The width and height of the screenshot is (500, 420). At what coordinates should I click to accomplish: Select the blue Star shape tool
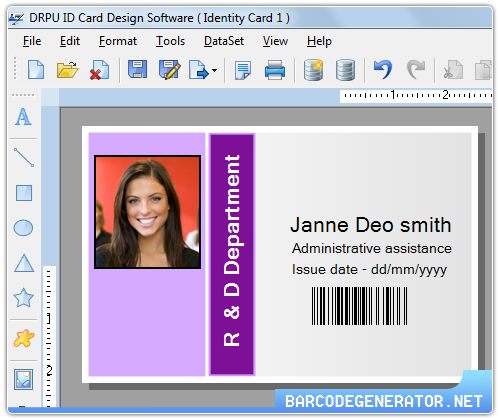pyautogui.click(x=23, y=297)
